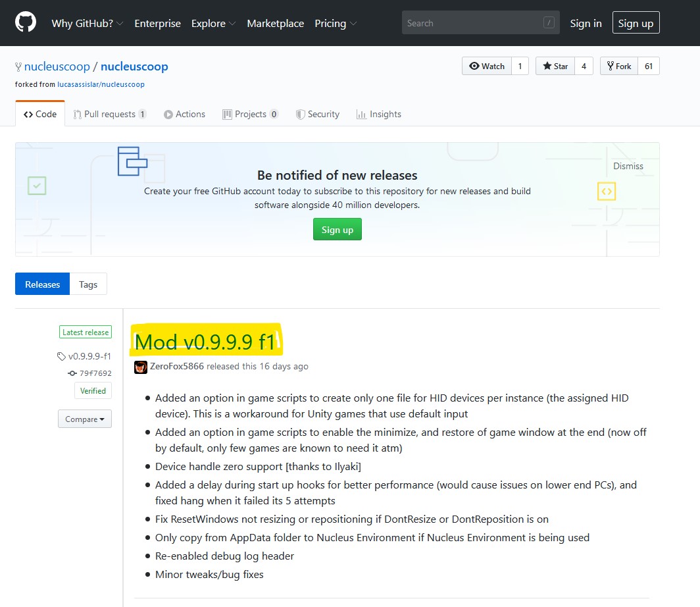The image size is (700, 607).
Task: Click the header Sign up button
Action: (x=636, y=23)
